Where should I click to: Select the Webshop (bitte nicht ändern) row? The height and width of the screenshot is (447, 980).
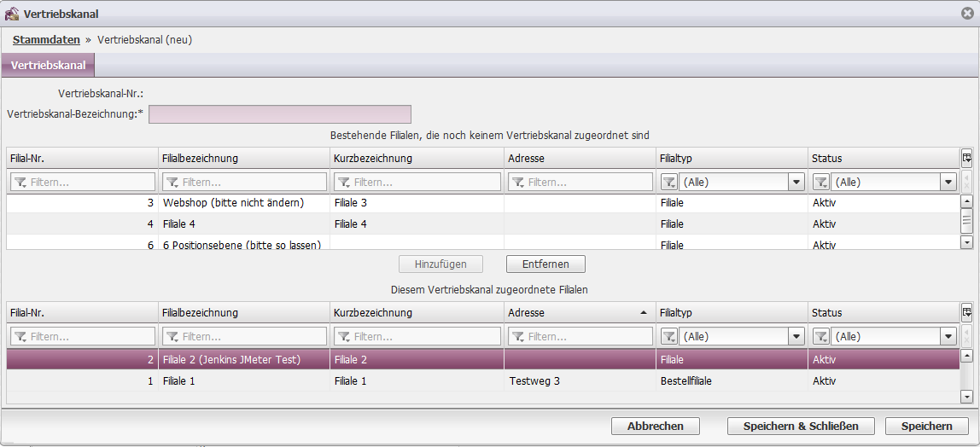click(x=233, y=203)
